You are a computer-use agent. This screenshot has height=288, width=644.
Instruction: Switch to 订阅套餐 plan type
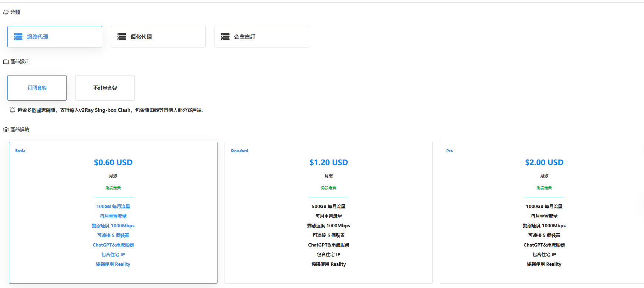click(x=37, y=88)
